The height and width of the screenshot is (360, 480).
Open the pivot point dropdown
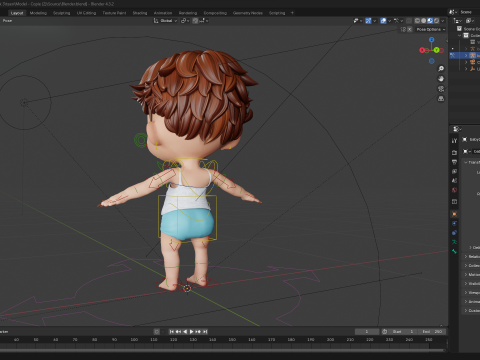click(185, 21)
